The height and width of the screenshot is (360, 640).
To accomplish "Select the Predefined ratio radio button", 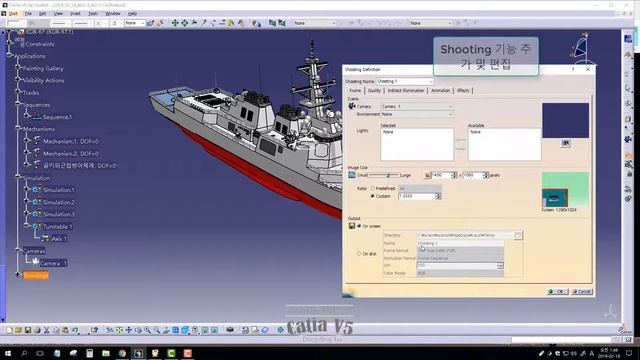I will [x=372, y=189].
